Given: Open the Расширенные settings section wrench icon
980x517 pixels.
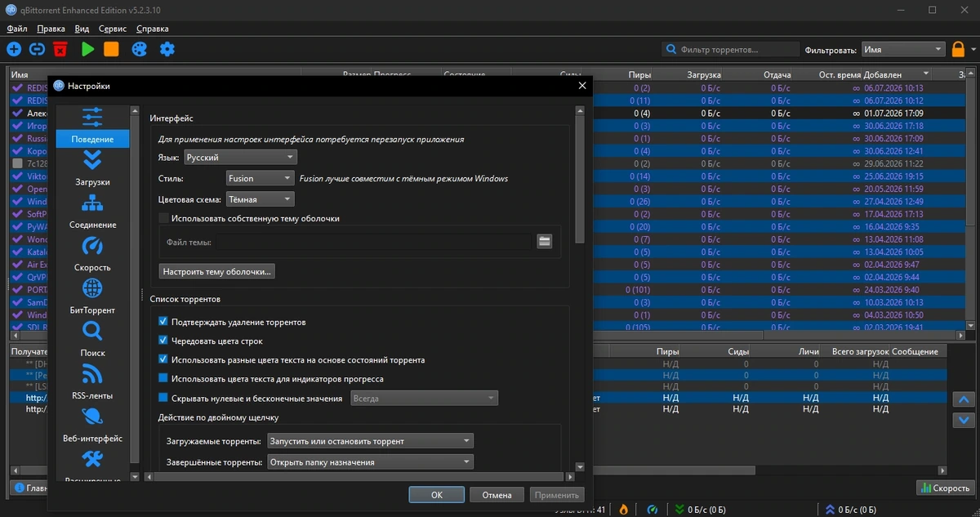Looking at the screenshot, I should click(x=92, y=460).
